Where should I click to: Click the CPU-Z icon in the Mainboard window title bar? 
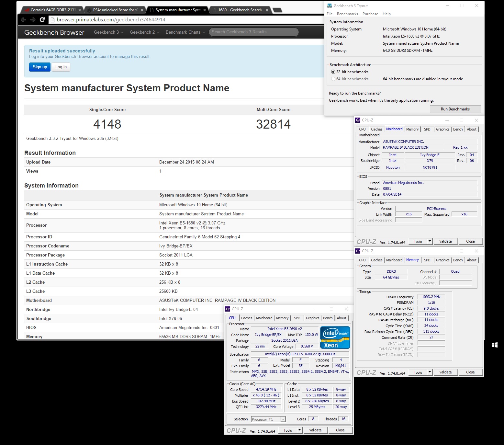[358, 120]
